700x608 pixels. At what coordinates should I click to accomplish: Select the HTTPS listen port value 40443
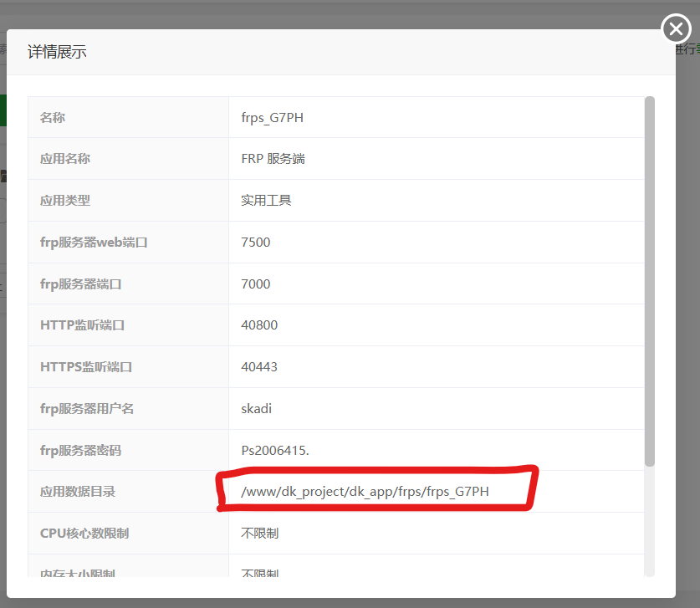point(259,367)
